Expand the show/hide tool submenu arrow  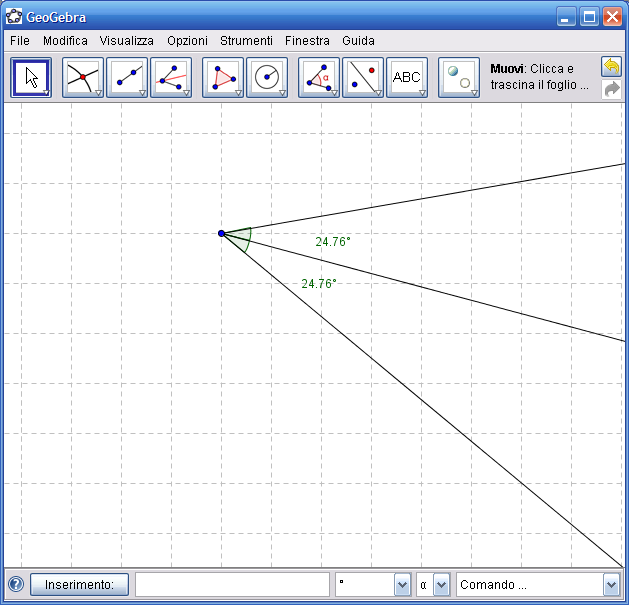(474, 93)
